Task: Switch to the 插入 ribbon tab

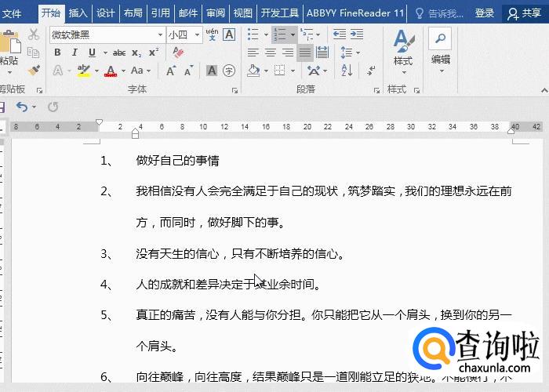Action: (x=78, y=13)
